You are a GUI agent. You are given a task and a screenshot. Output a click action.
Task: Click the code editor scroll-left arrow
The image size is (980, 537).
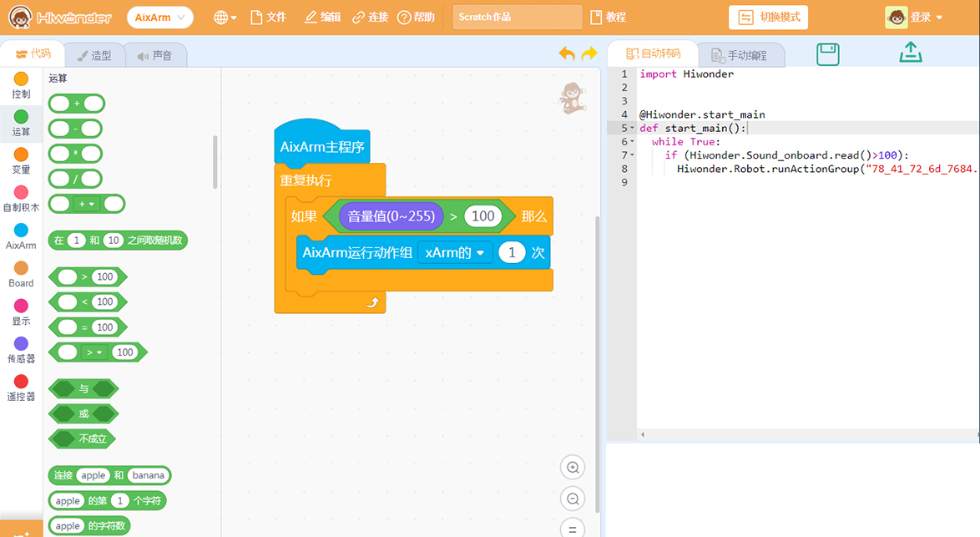(x=643, y=434)
